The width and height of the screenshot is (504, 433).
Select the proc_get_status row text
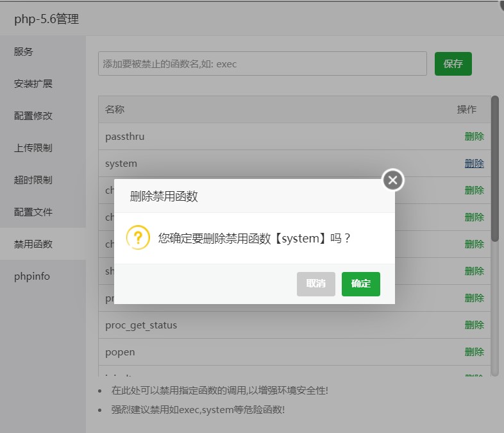pos(141,325)
